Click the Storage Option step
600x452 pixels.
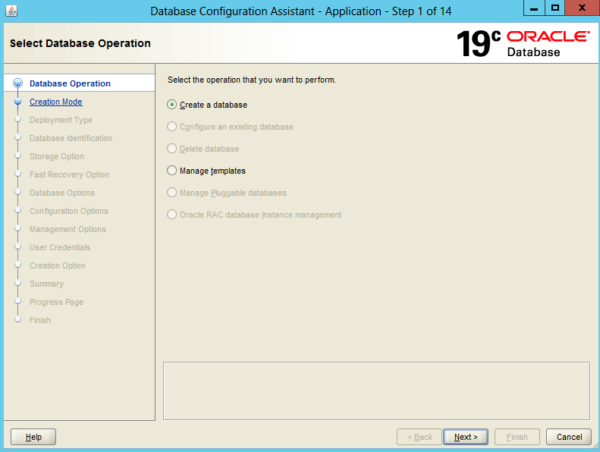coord(57,156)
